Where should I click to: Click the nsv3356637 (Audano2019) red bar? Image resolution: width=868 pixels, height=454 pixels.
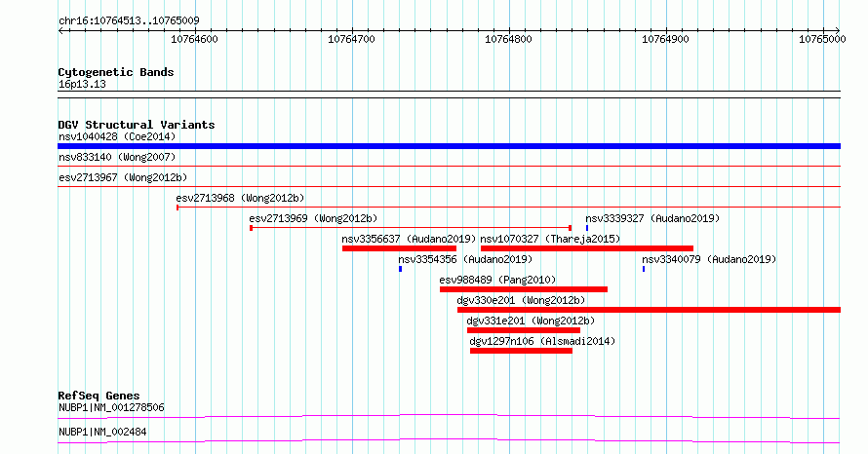click(399, 248)
